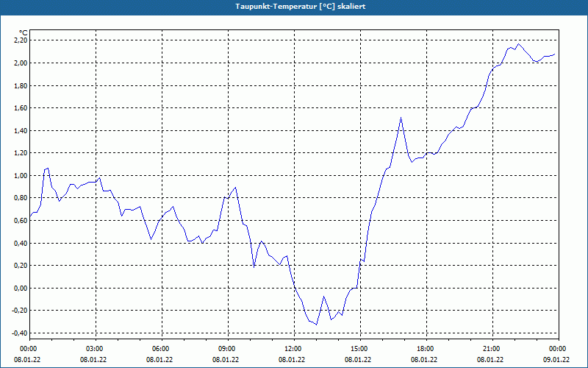Click the -0,20 y-axis label

point(21,311)
